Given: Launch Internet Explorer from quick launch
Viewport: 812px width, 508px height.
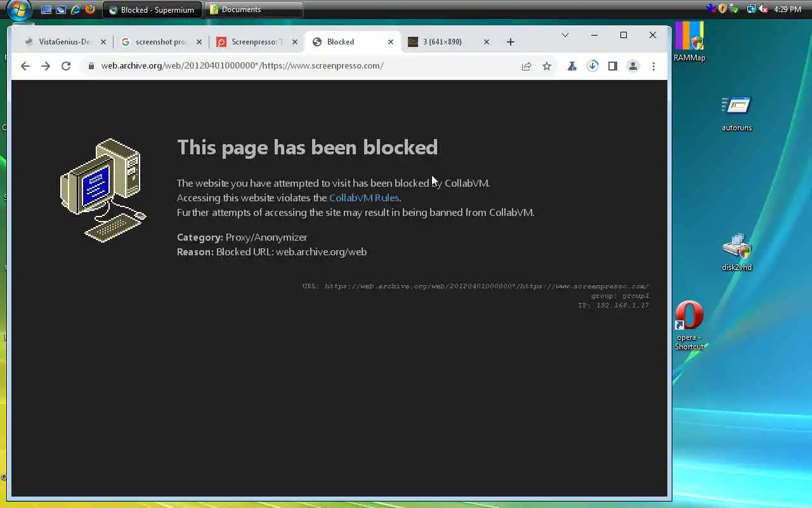Looking at the screenshot, I should point(75,10).
